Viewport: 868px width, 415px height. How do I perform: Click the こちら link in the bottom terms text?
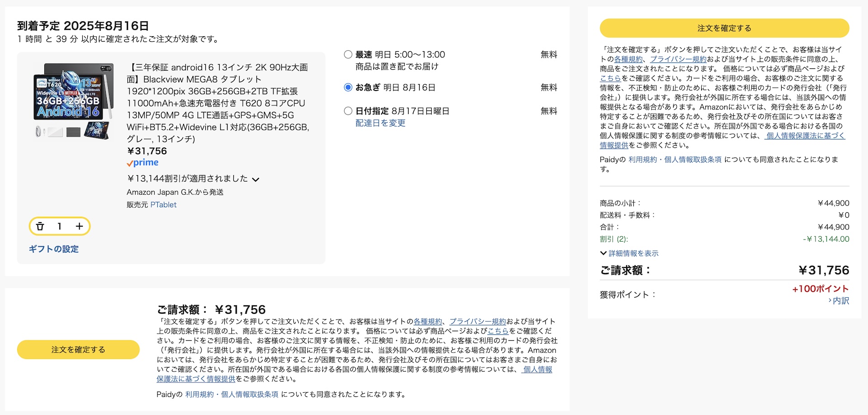point(498,331)
